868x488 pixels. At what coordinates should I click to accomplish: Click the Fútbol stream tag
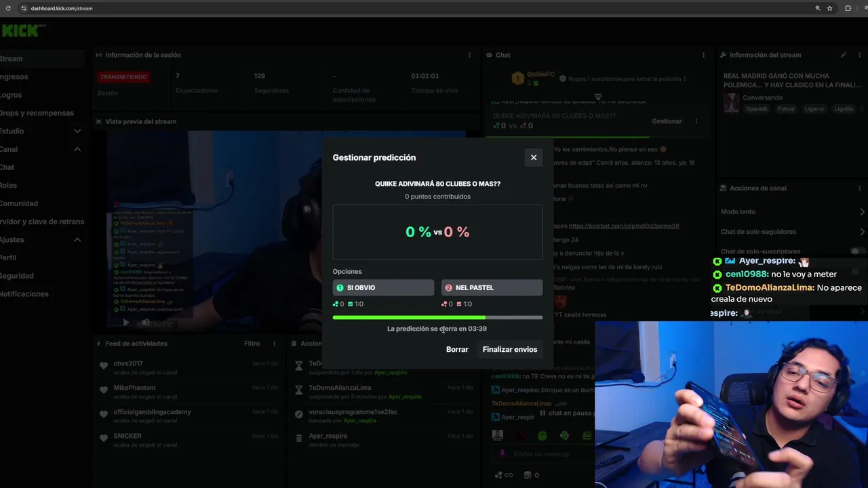786,109
